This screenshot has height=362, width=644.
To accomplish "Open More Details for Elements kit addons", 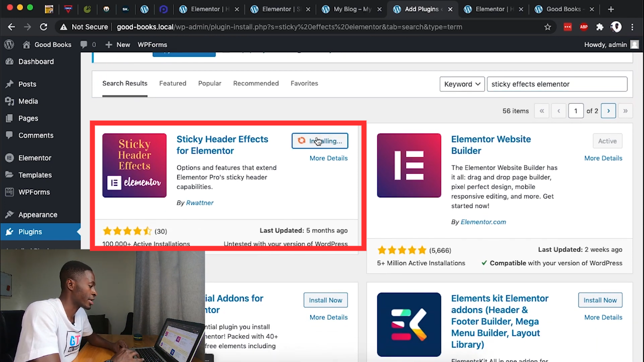I will (x=603, y=318).
